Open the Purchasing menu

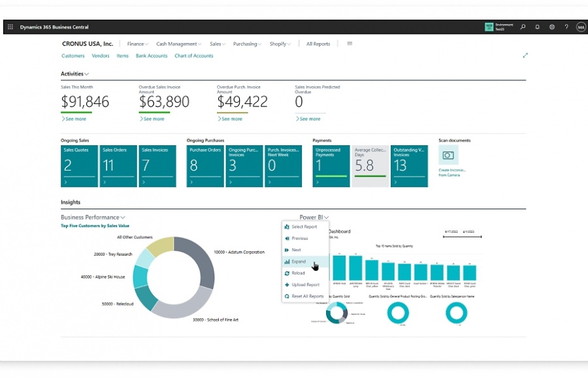[x=246, y=44]
